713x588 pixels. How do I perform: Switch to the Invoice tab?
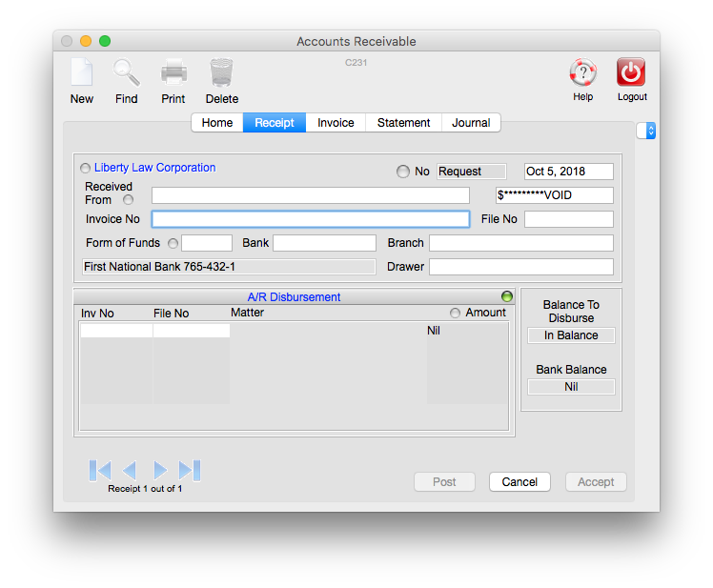coord(336,123)
